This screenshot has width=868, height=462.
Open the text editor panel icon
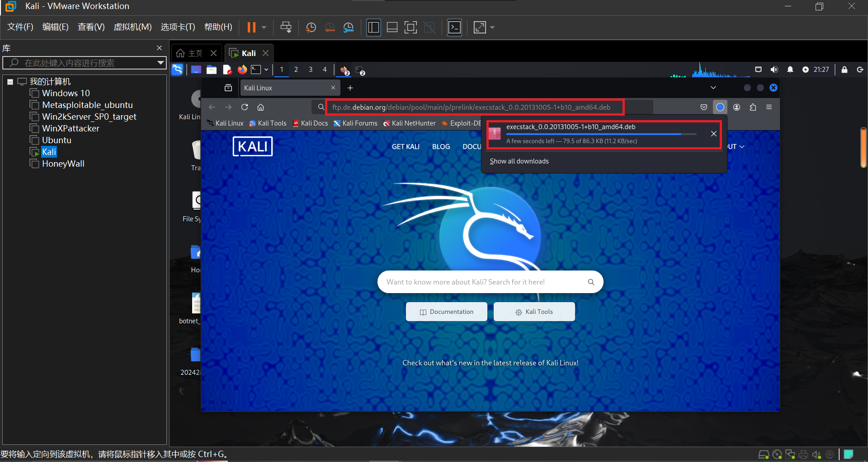point(227,70)
